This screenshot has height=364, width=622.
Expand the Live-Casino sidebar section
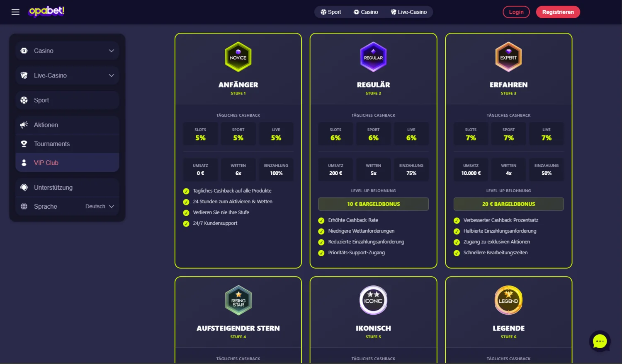point(111,75)
